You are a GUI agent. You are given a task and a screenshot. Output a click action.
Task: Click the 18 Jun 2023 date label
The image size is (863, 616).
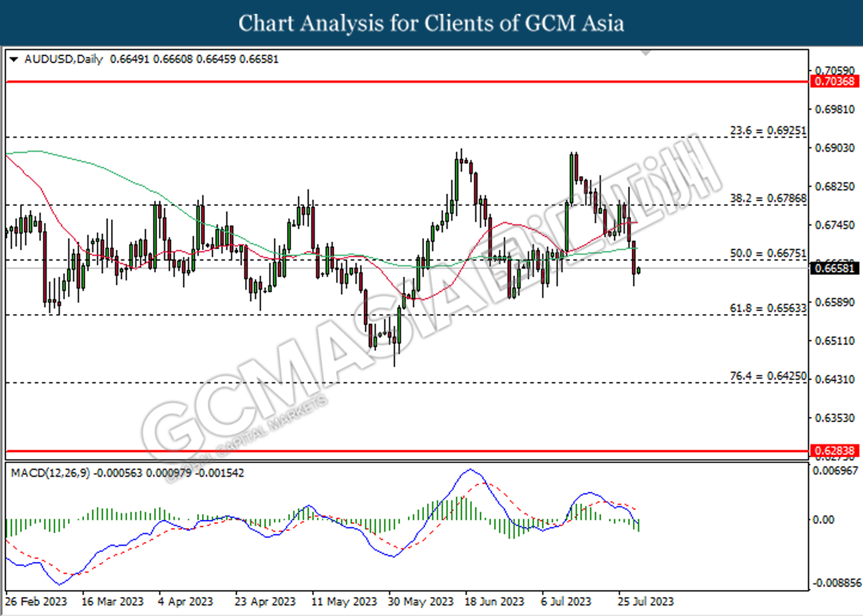[494, 602]
